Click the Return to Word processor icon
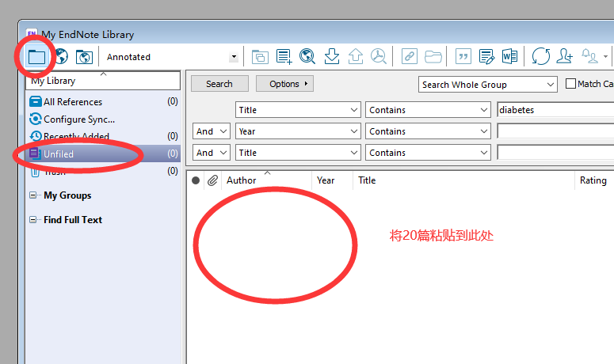The width and height of the screenshot is (614, 364). point(509,56)
